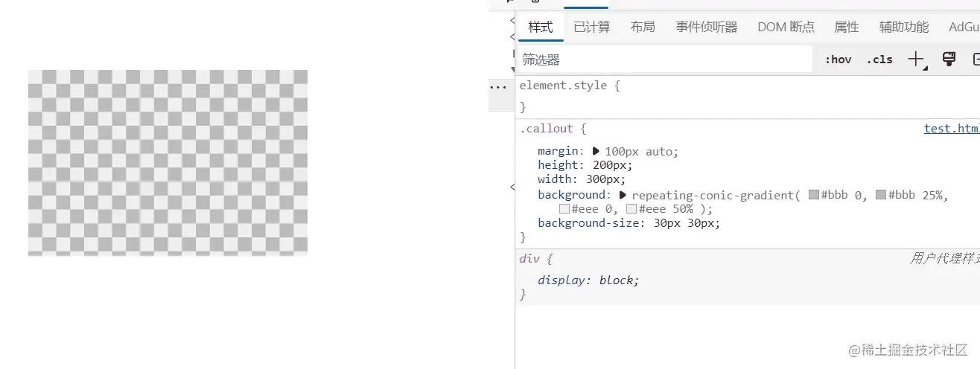Click the checkerboard callout preview box
Viewport: 980px width, 369px height.
(x=168, y=163)
